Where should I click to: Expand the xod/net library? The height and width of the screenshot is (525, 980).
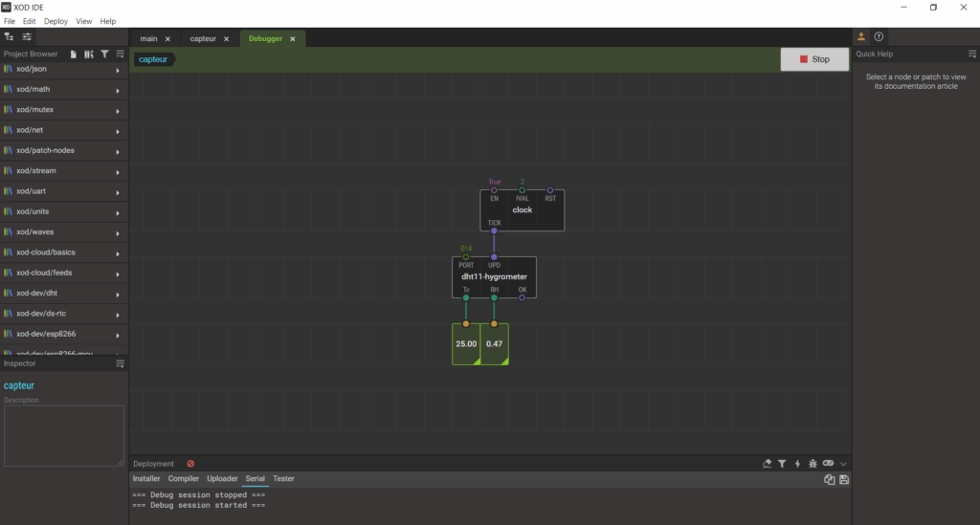pos(118,131)
